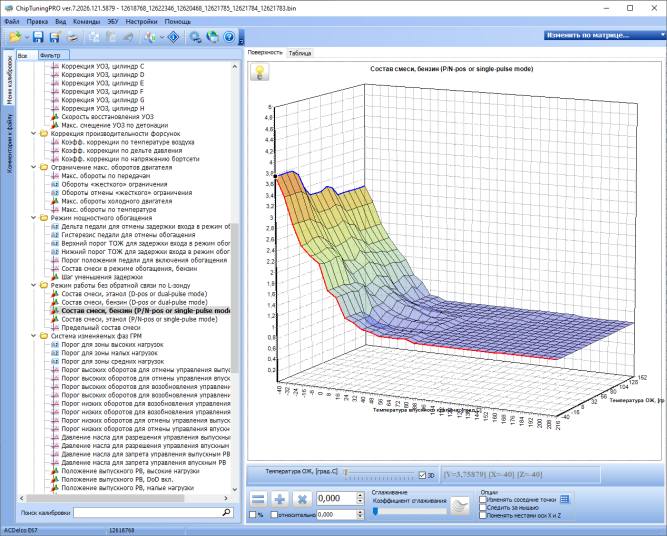
Task: Click the Undo arrow icon
Action: tap(128, 37)
